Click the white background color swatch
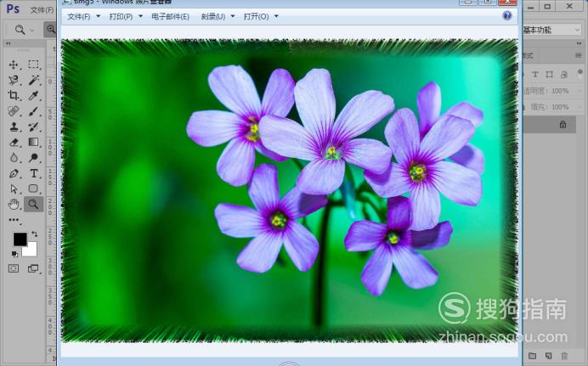This screenshot has width=588, height=366. (x=31, y=251)
